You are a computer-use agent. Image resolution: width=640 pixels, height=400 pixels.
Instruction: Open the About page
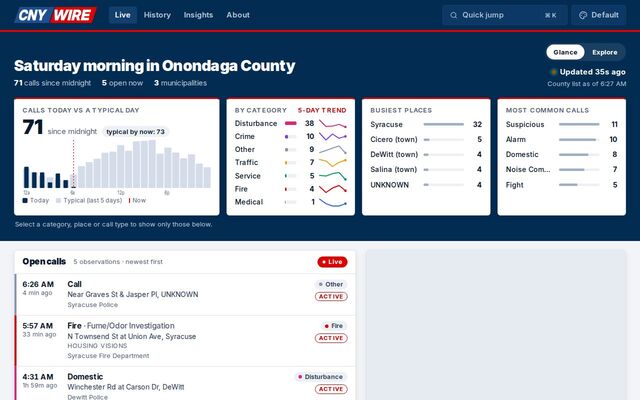click(x=238, y=15)
